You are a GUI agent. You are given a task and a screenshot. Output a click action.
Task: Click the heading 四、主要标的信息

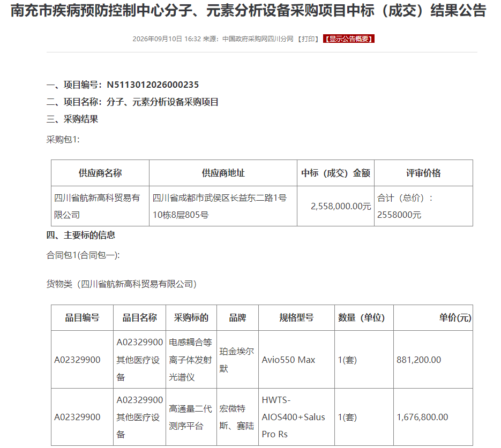pos(81,235)
